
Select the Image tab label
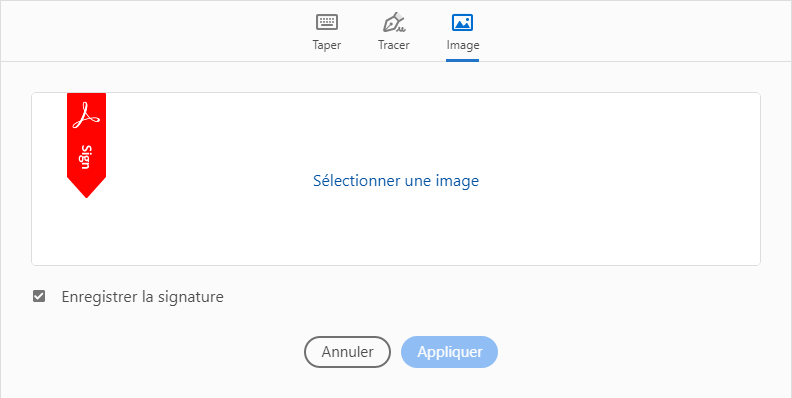coord(463,45)
